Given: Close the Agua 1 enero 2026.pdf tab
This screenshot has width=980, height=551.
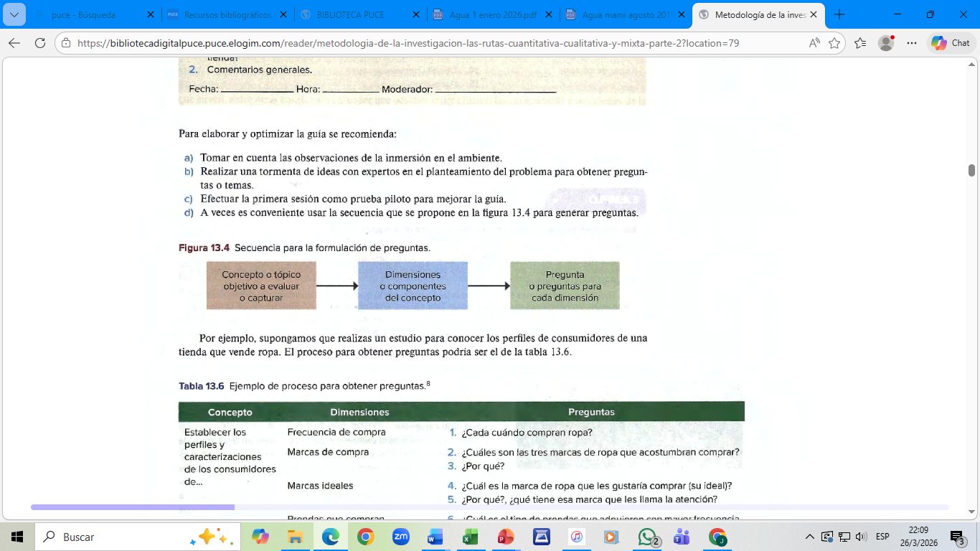Looking at the screenshot, I should [x=547, y=14].
